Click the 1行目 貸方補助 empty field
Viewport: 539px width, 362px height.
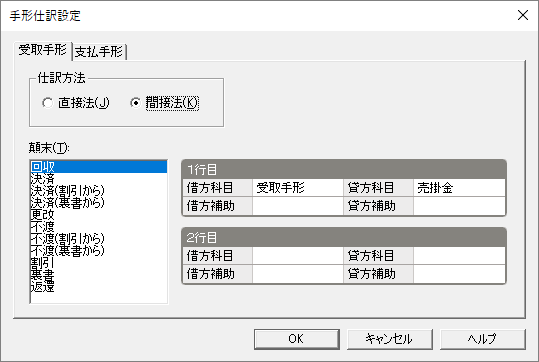click(459, 206)
